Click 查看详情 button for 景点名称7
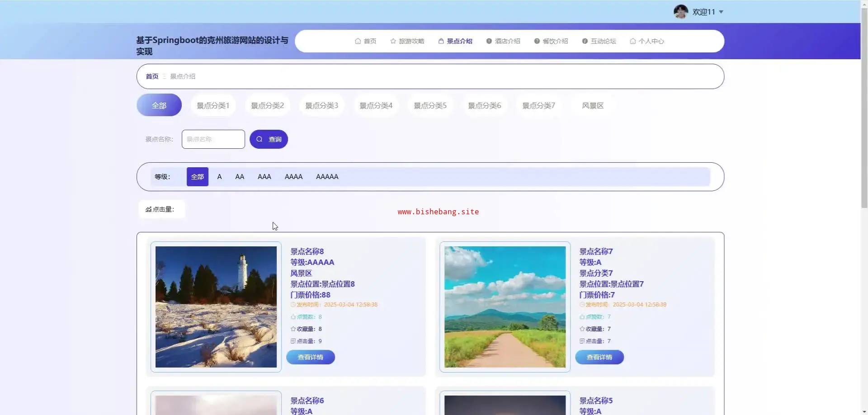 point(599,357)
